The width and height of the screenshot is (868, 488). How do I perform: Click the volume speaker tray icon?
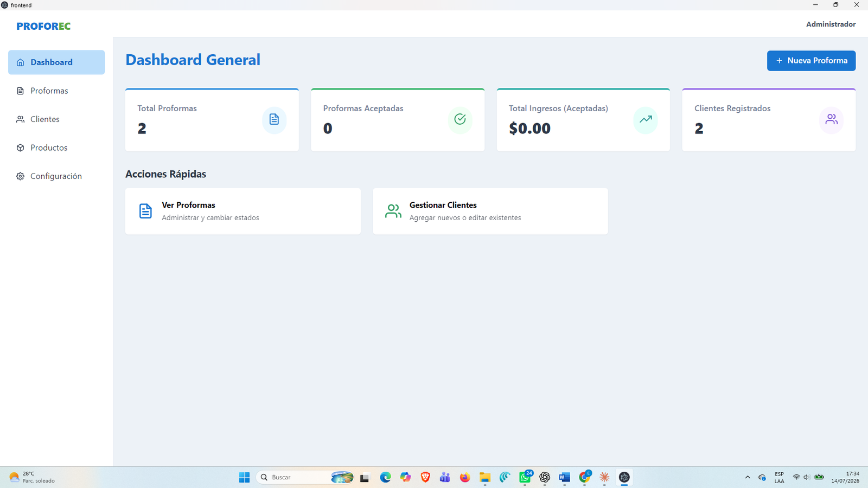point(807,477)
